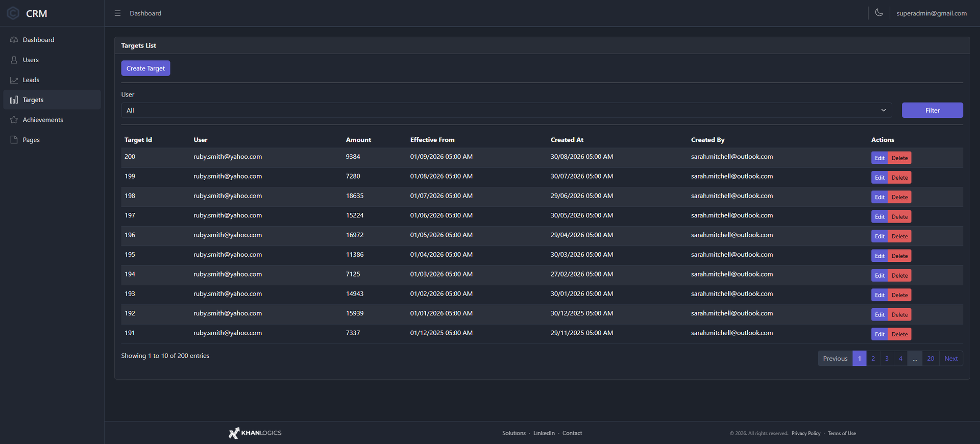
Task: Edit target 198
Action: [879, 197]
